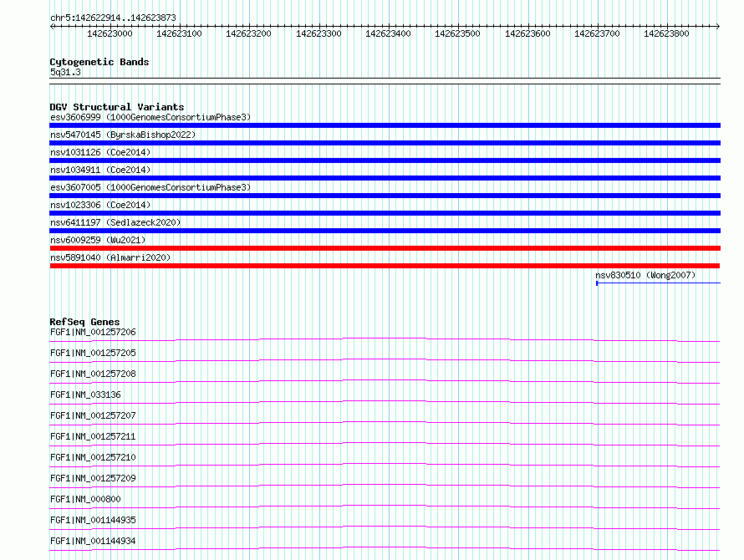Click the chr5:142622914..142623873 region label
This screenshot has width=744, height=560.
[113, 18]
